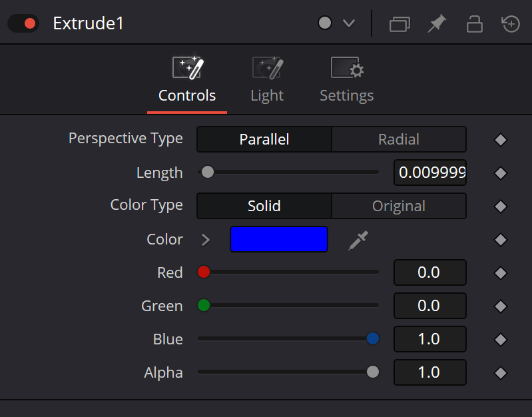532x417 pixels.
Task: Set Perspective Type to Radial
Action: click(399, 139)
